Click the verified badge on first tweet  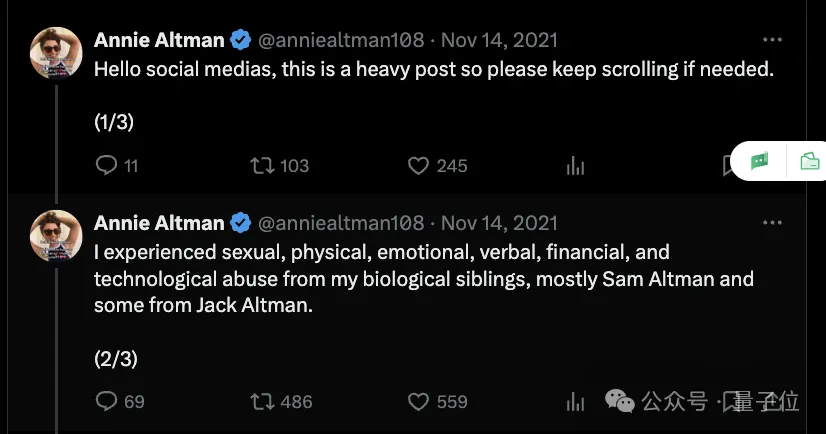point(240,40)
